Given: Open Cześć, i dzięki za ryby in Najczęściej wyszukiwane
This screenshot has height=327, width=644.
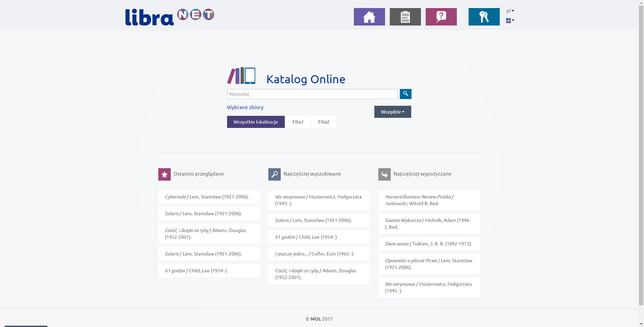Looking at the screenshot, I should [319, 274].
